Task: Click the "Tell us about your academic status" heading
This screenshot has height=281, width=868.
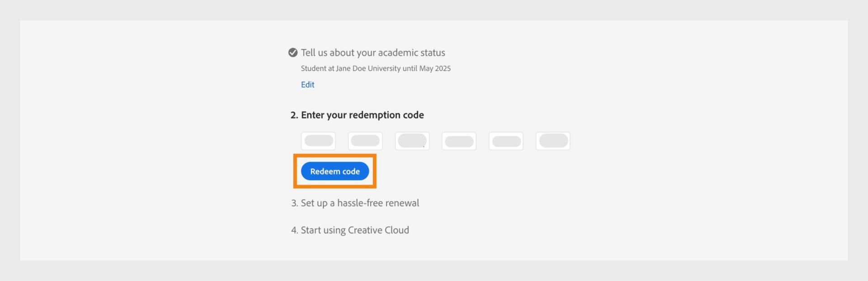Action: tap(373, 52)
